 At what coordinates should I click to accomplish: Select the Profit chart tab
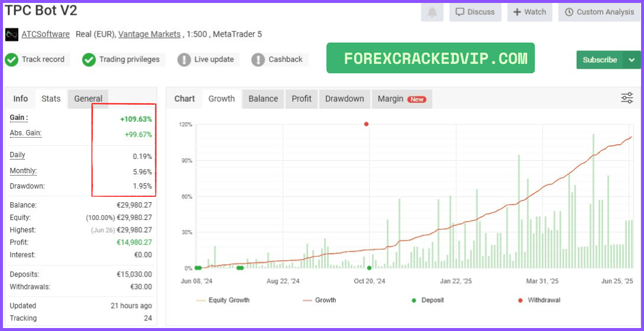coord(302,99)
